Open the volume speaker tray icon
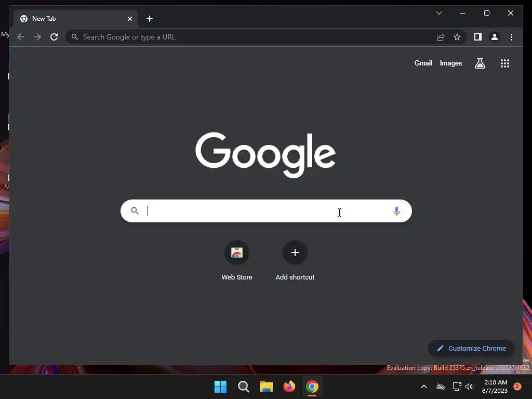This screenshot has height=399, width=532. coord(469,387)
